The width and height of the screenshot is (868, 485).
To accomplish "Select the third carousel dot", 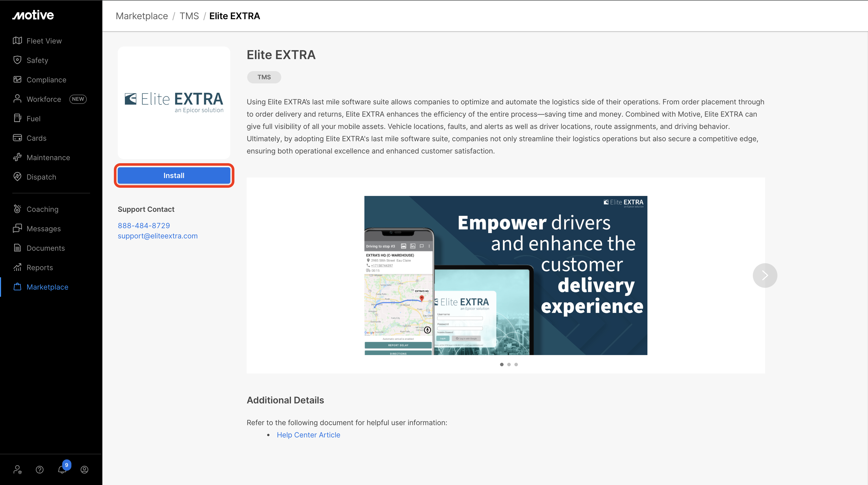I will tap(516, 365).
